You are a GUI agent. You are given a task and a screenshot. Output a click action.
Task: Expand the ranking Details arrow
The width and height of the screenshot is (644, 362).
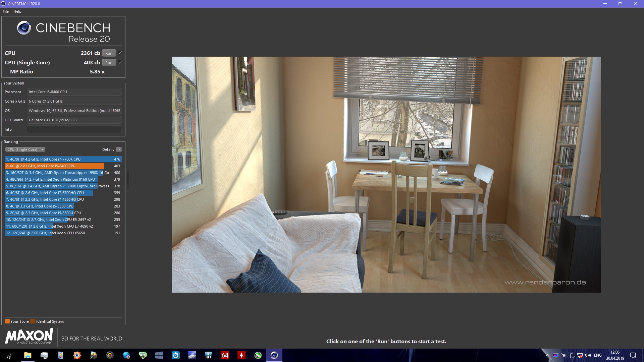click(x=119, y=149)
